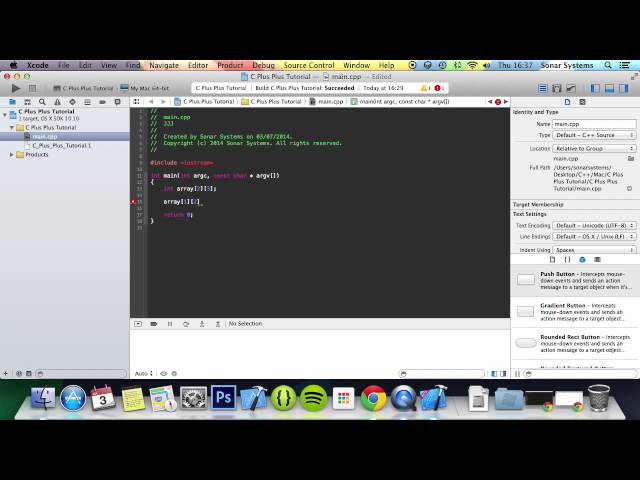
Task: Go forward in editor history
Action: pos(163,102)
